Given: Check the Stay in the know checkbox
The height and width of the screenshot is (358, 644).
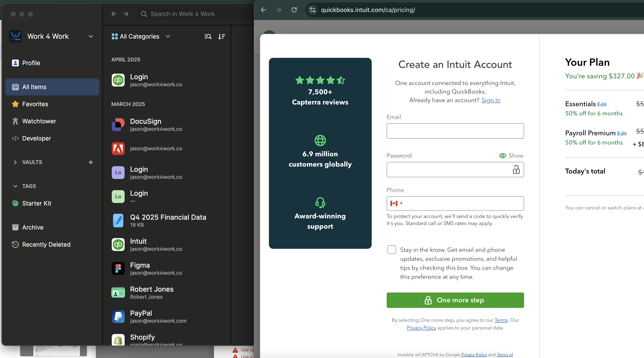Looking at the screenshot, I should click(x=392, y=249).
